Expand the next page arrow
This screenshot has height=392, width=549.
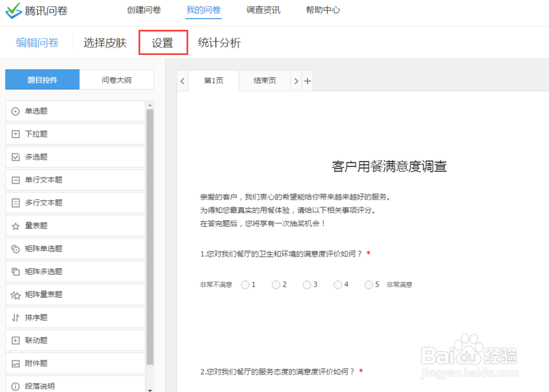pos(296,80)
